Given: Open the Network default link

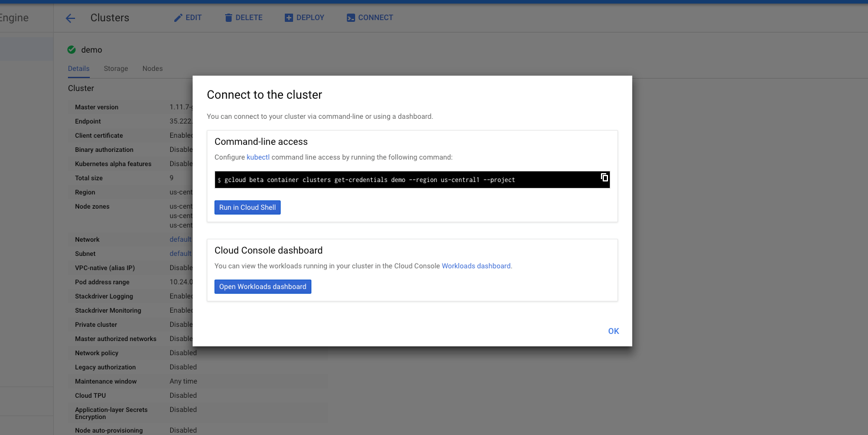Looking at the screenshot, I should 180,239.
